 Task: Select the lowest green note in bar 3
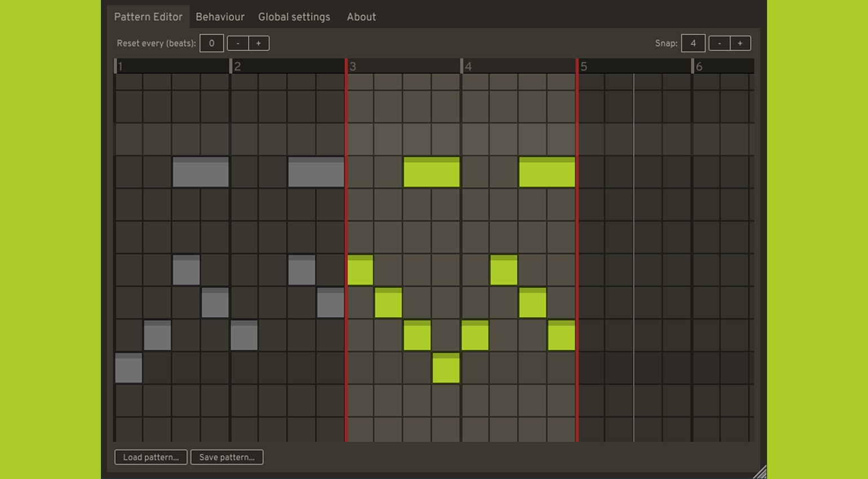(446, 368)
